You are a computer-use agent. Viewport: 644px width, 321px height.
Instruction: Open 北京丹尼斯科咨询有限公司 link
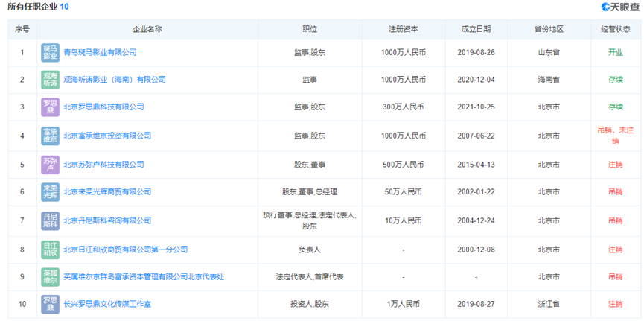pos(107,220)
